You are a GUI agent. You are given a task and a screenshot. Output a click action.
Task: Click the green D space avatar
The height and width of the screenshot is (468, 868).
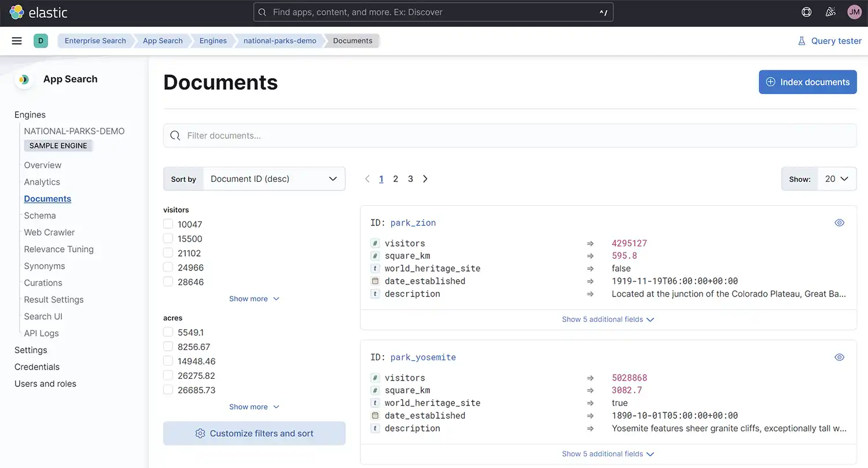41,41
